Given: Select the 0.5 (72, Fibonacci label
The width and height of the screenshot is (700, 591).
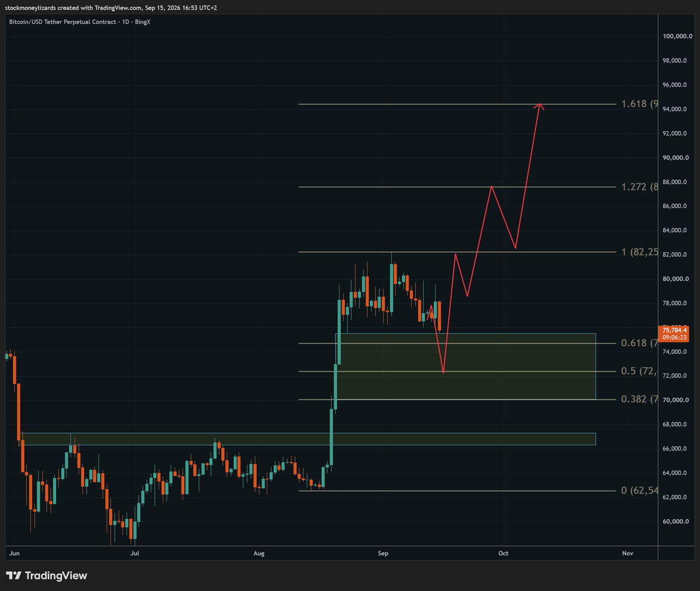Looking at the screenshot, I should point(640,371).
